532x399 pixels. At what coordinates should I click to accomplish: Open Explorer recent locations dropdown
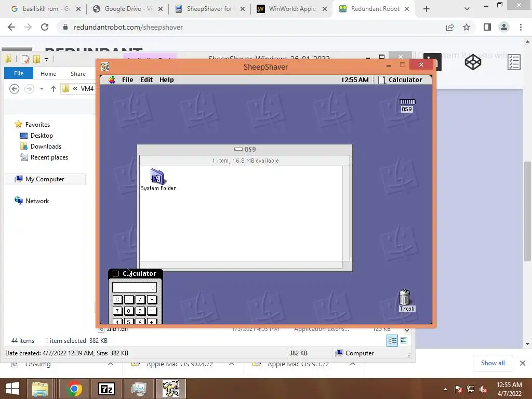point(42,89)
